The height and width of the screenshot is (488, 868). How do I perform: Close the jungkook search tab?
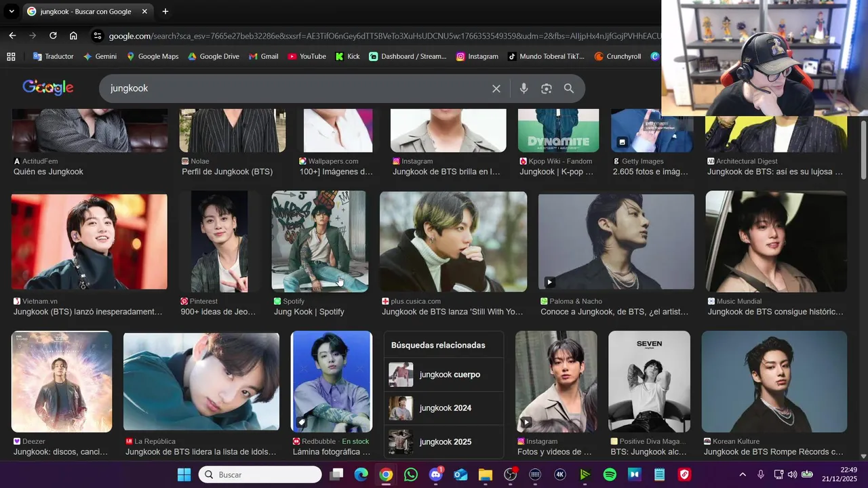coord(144,12)
